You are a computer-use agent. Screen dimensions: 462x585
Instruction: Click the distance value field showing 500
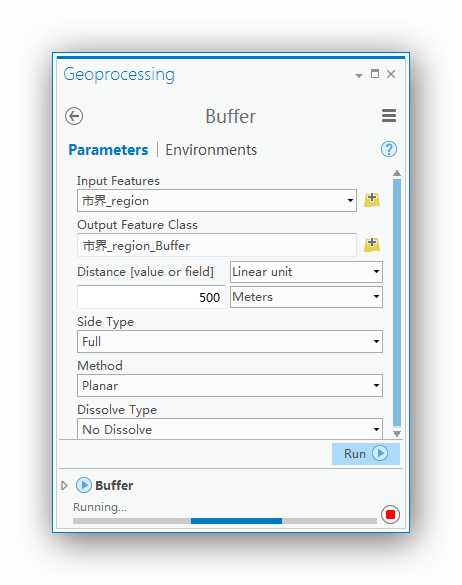click(x=151, y=297)
